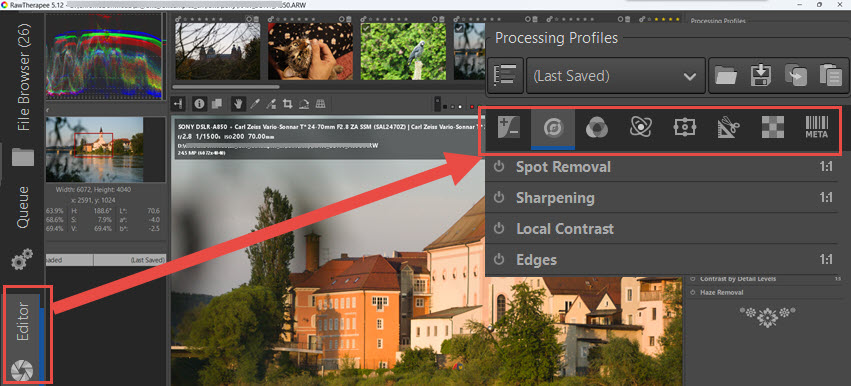The width and height of the screenshot is (851, 386).
Task: Set color label on castle thumbnail
Action: pos(249,18)
